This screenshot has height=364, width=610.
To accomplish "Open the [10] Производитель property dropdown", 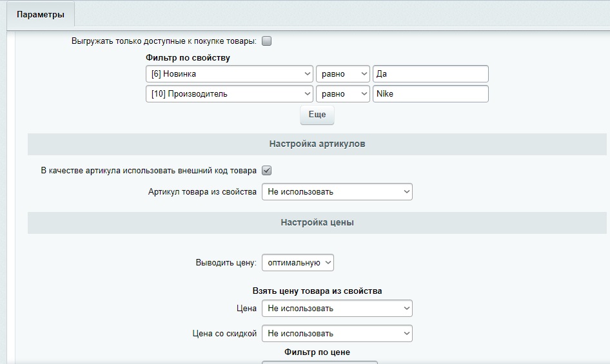I will (230, 94).
